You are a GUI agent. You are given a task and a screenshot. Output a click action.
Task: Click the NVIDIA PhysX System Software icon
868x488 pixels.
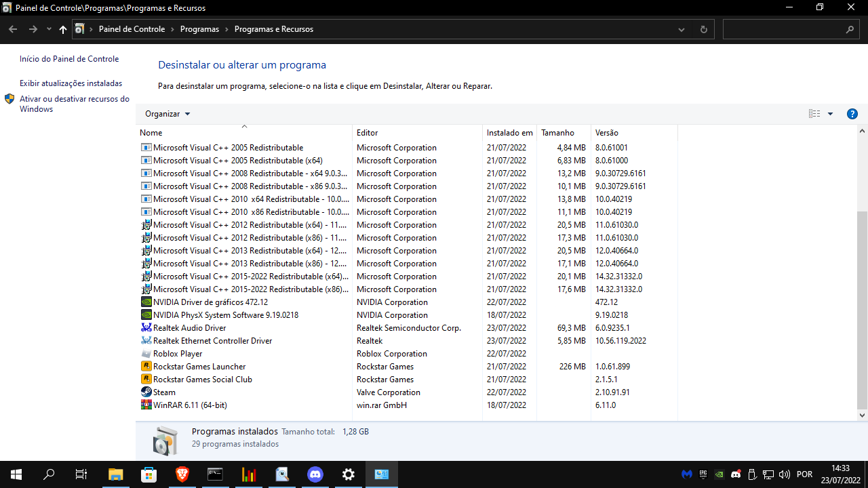(146, 315)
